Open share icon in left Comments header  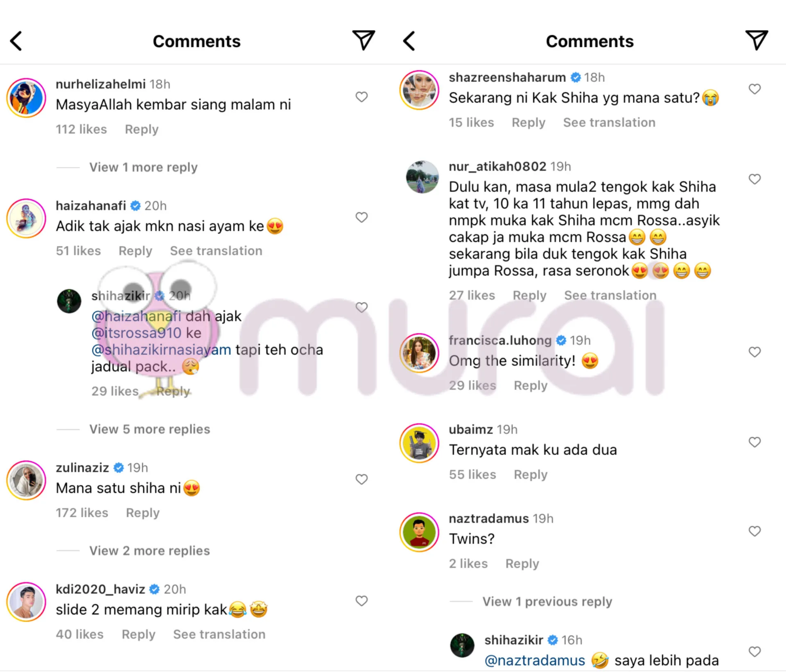[x=364, y=40]
